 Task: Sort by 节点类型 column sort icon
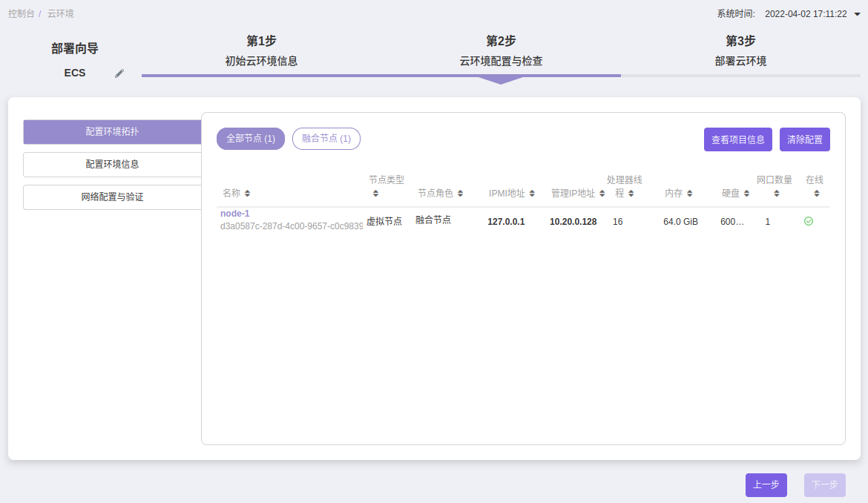(x=375, y=194)
